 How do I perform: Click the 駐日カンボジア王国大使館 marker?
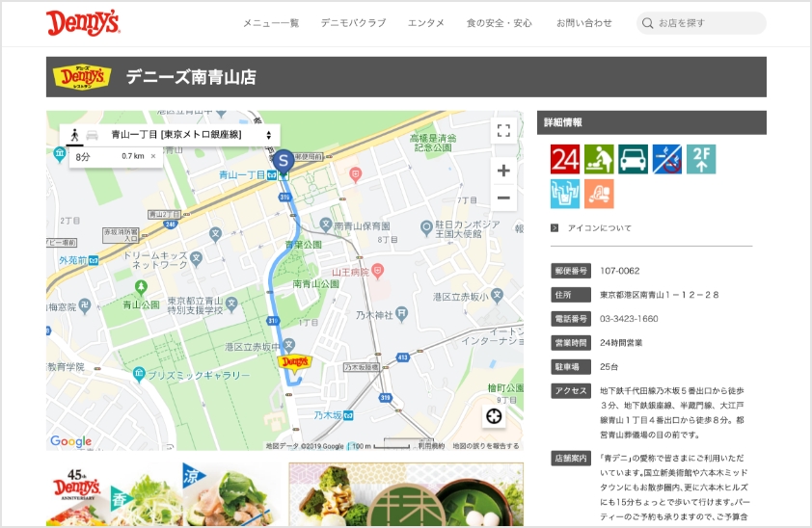pos(426,227)
